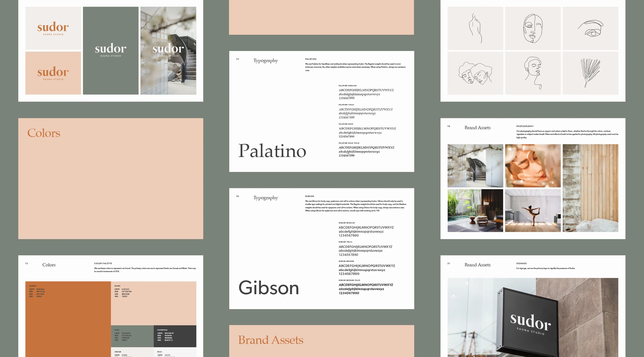Select the two faces line-art illustration

click(475, 73)
